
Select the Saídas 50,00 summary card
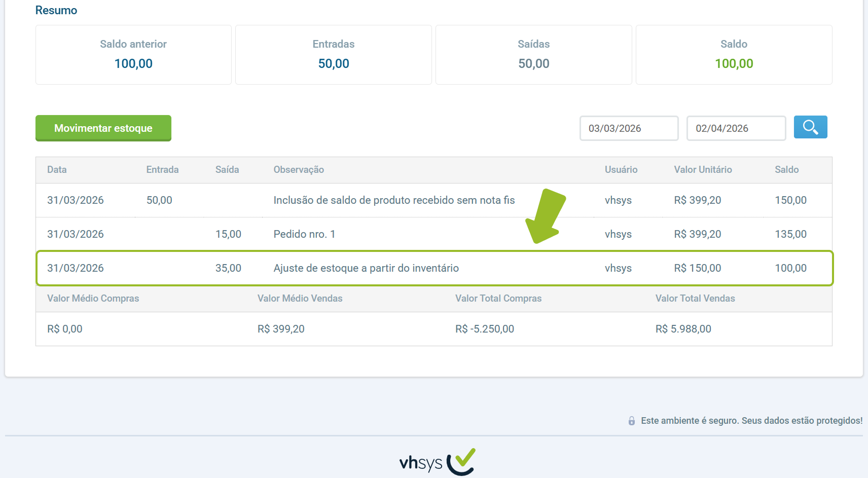click(x=534, y=55)
